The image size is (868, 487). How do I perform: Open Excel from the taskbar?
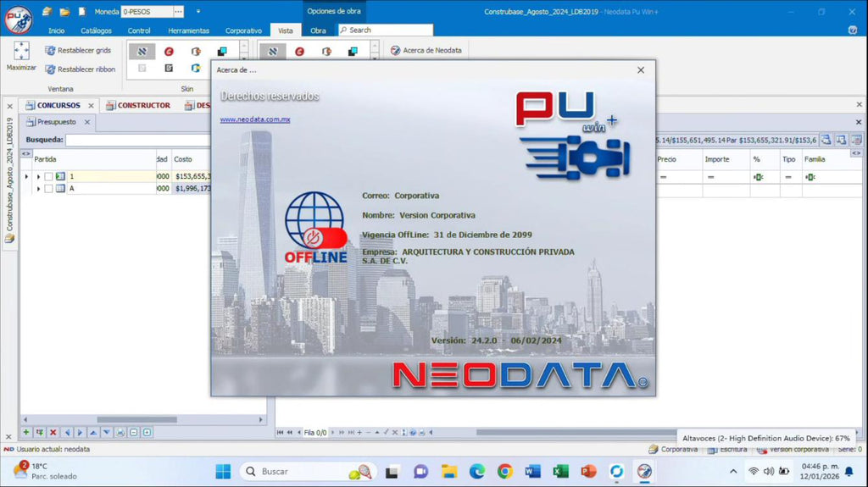click(560, 472)
